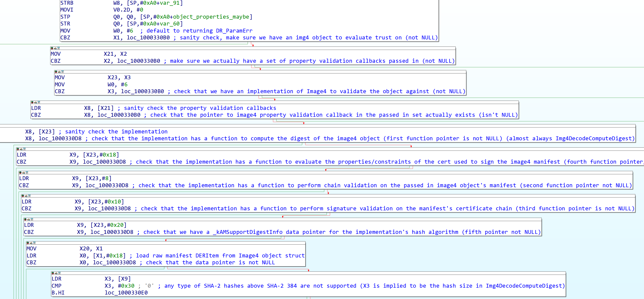Click the pencil icon on the LDR X9, [X23,#0x10] block
Screen dimensions: 644x299
pos(26,196)
